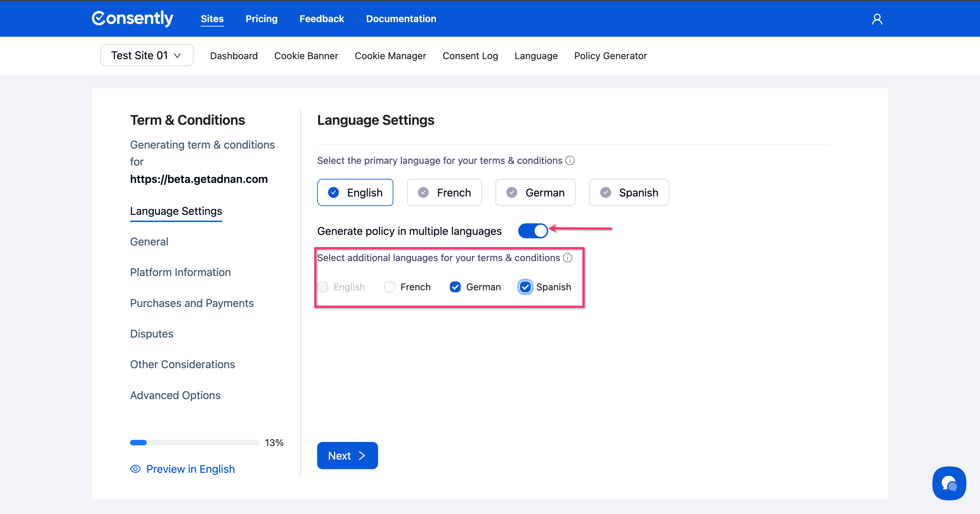The image size is (980, 514).
Task: Click the info icon beside primary language label
Action: 570,160
